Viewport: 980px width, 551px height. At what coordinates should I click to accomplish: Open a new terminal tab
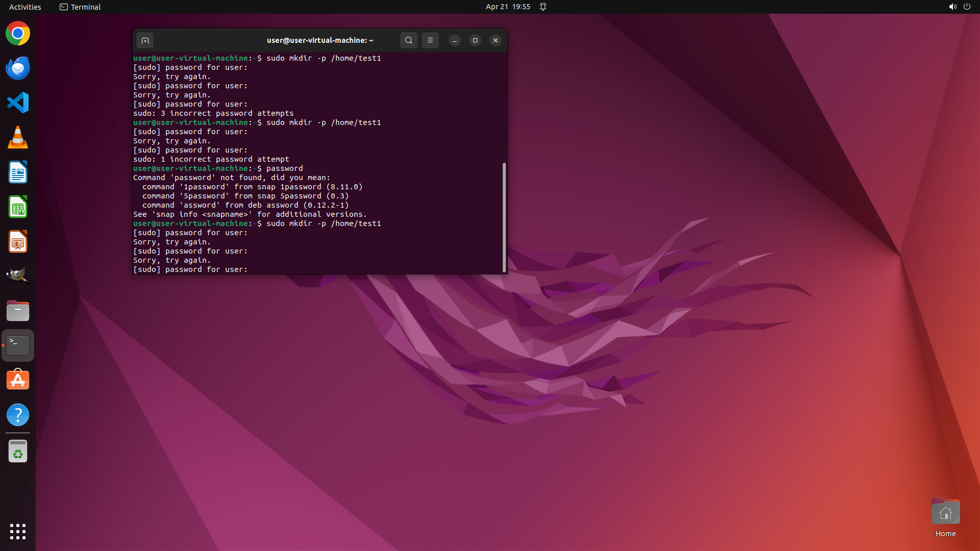point(145,40)
